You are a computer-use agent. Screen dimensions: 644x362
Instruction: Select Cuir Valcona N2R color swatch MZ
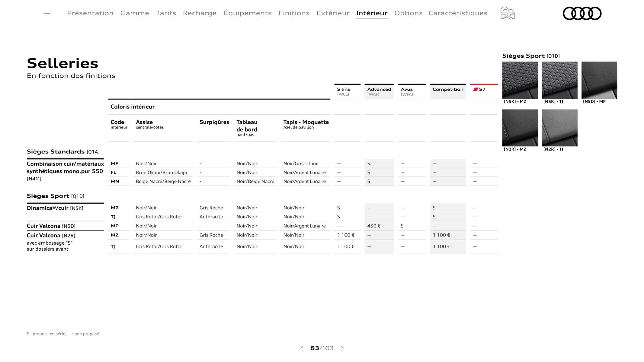tap(520, 128)
